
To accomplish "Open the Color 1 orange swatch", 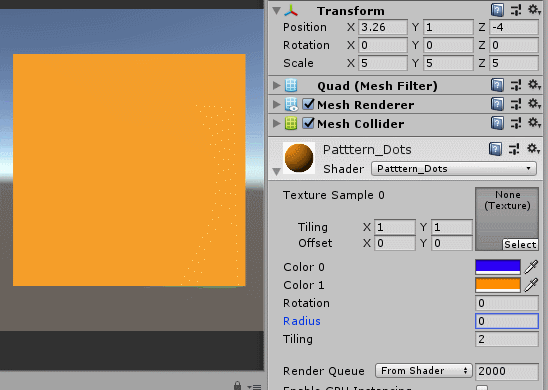I will pyautogui.click(x=498, y=285).
